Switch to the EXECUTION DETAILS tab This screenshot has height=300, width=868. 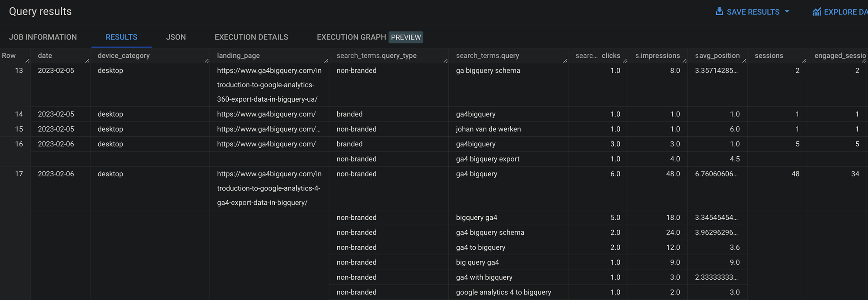[x=251, y=37]
